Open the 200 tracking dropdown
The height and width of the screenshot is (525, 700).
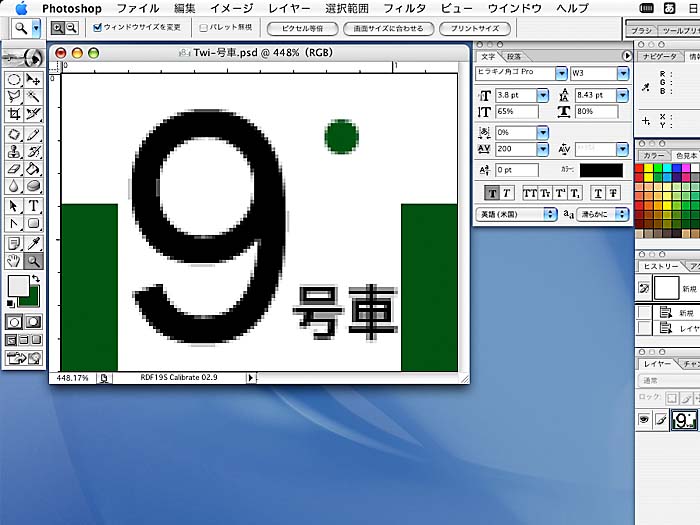tap(542, 149)
